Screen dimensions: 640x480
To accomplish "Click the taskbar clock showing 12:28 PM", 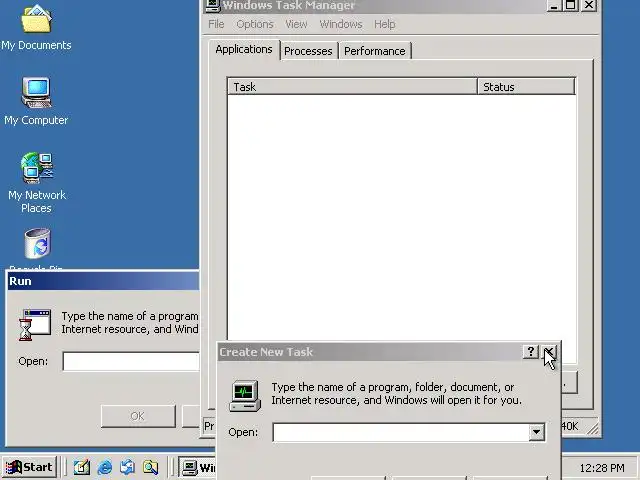I will pos(602,468).
